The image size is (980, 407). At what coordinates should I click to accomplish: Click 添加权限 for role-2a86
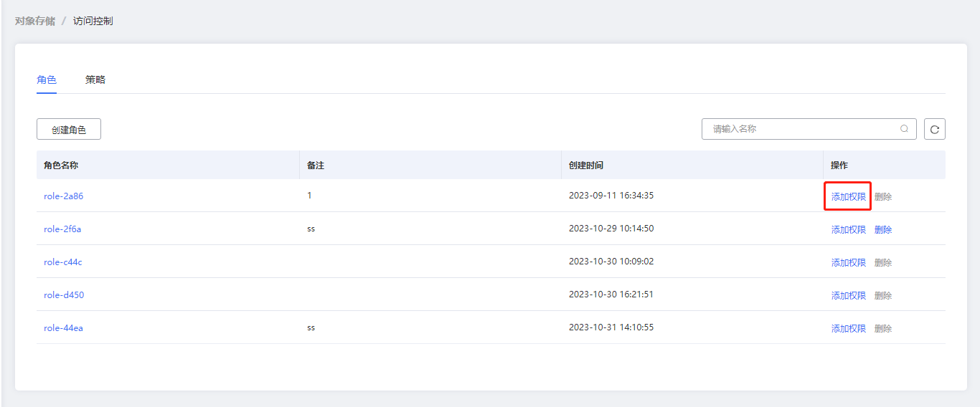(x=848, y=196)
